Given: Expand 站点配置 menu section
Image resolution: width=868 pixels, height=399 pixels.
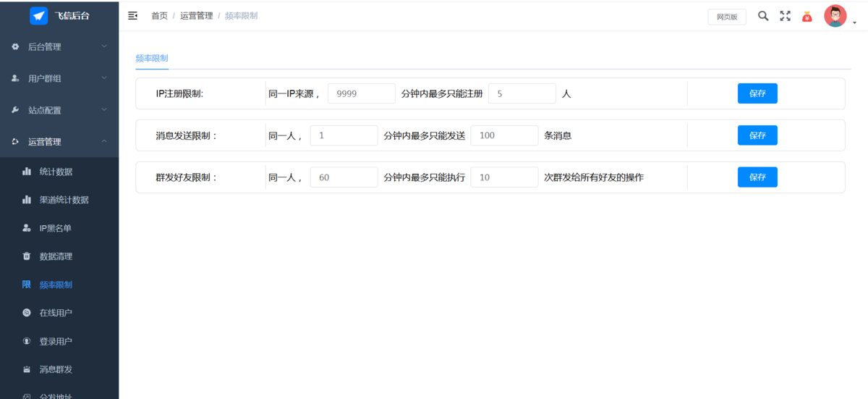Looking at the screenshot, I should [59, 110].
